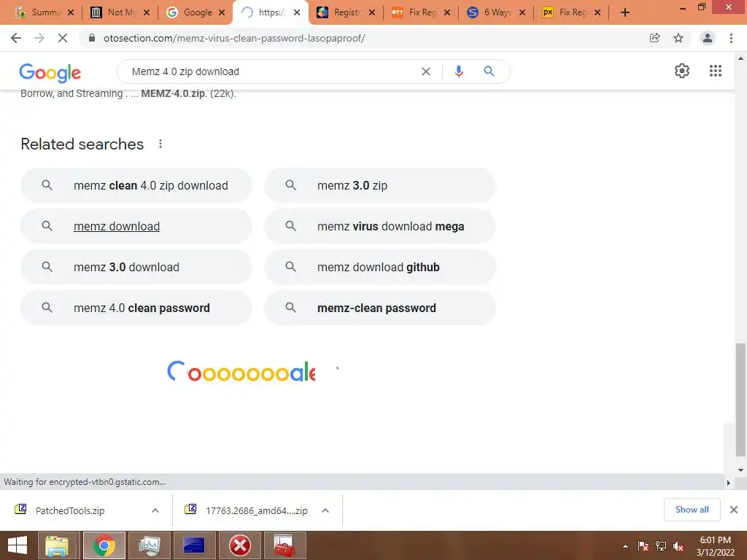This screenshot has height=560, width=747.
Task: Open Google settings gear
Action: [x=682, y=71]
